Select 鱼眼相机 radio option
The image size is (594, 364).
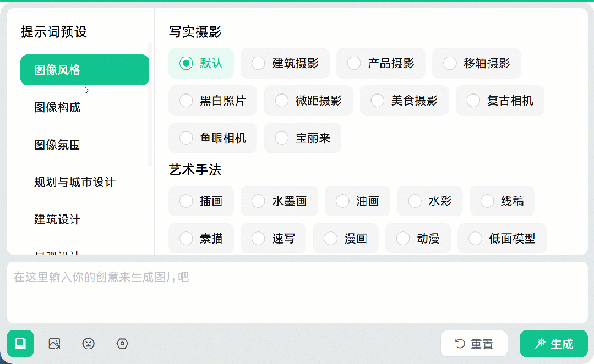pos(213,137)
